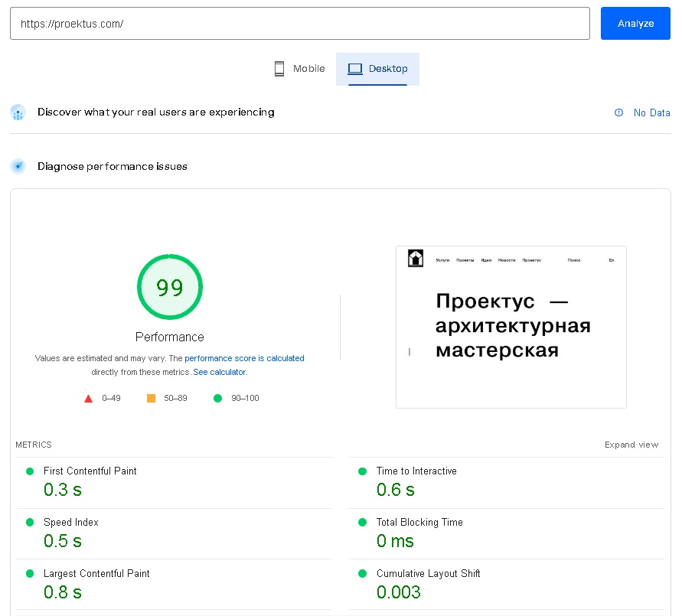This screenshot has width=682, height=616.
Task: Click the Cumulative Layout Shift green dot
Action: [x=362, y=573]
